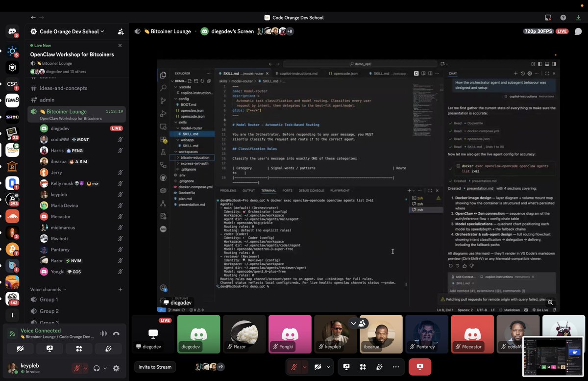Click Bitcoiner Lounge title in stream header

click(x=167, y=31)
